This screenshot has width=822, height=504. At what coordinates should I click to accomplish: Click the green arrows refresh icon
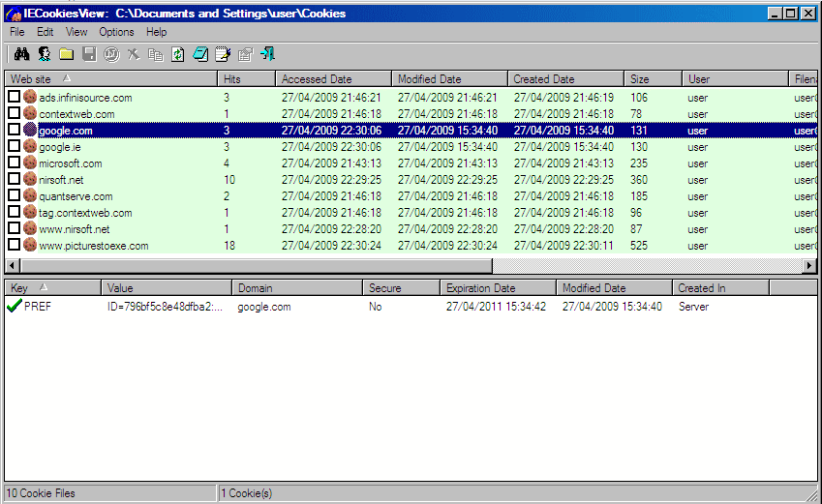coord(178,54)
